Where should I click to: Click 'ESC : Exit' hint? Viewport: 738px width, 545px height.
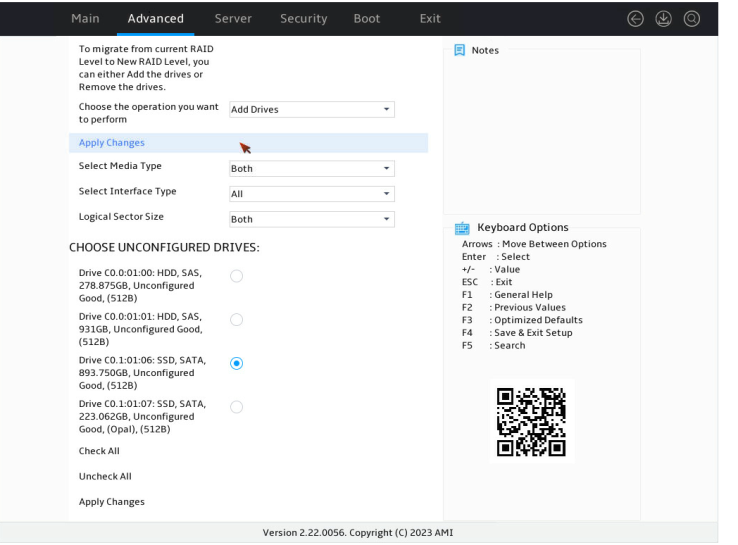coord(487,282)
